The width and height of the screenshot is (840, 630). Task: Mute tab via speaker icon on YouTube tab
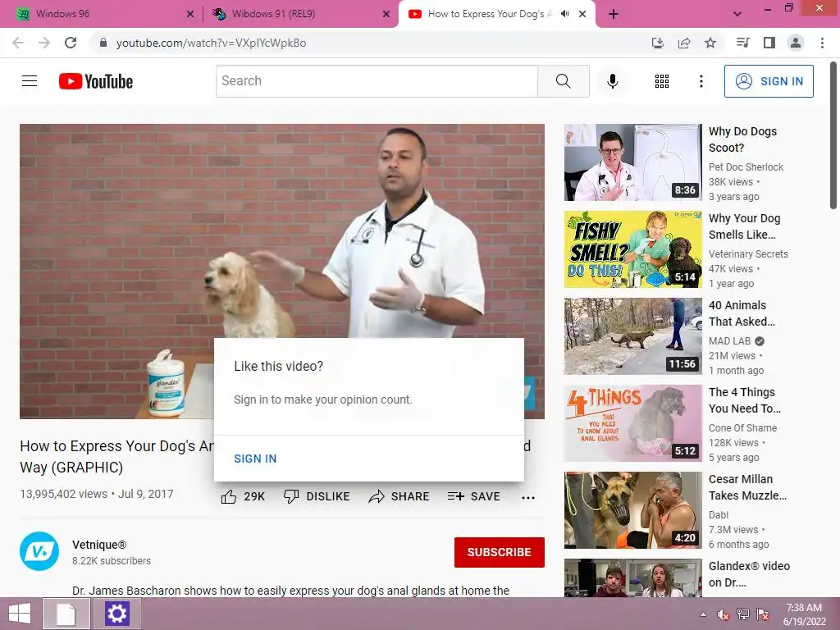coord(564,14)
